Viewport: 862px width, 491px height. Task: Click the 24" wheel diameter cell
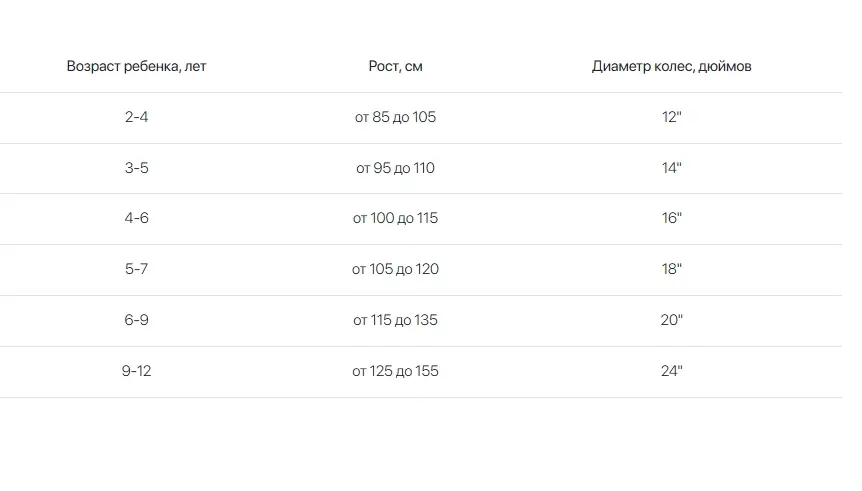(x=671, y=371)
